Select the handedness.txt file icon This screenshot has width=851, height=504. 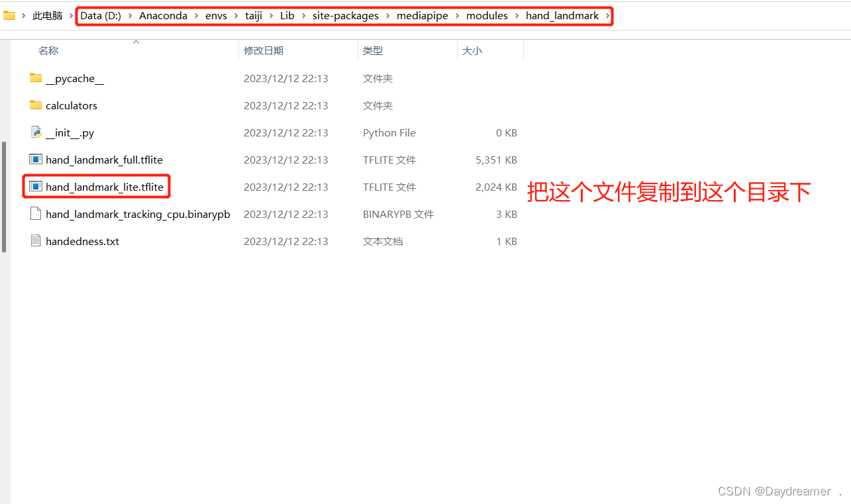[x=36, y=241]
